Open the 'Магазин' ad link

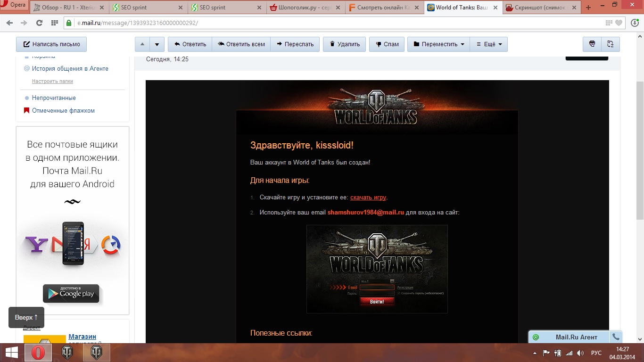coord(82,337)
